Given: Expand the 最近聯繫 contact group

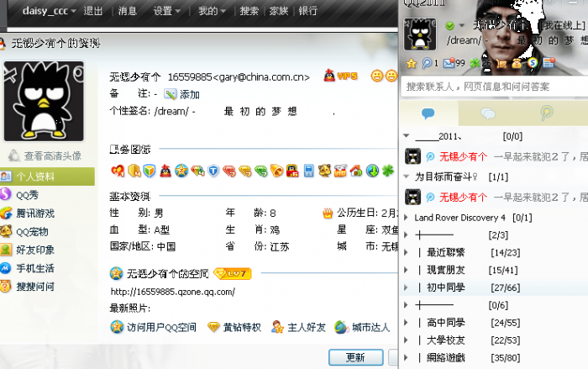Looking at the screenshot, I should (406, 253).
